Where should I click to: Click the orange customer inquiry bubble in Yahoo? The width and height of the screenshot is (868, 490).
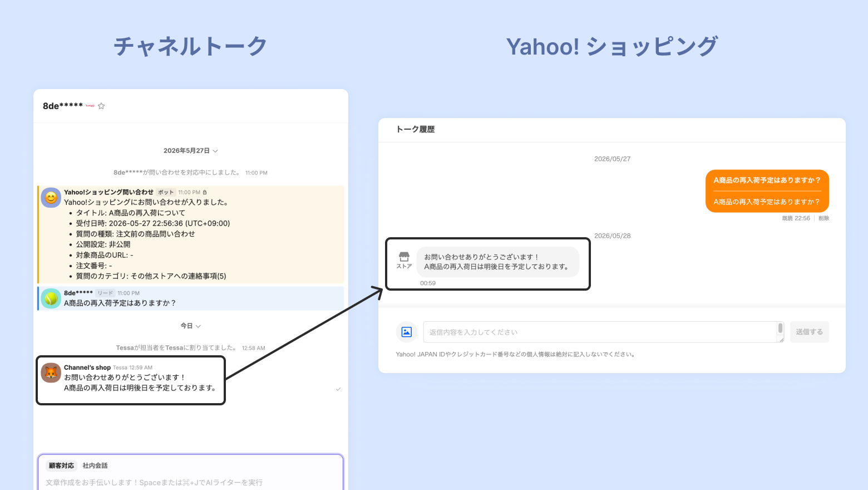[767, 191]
